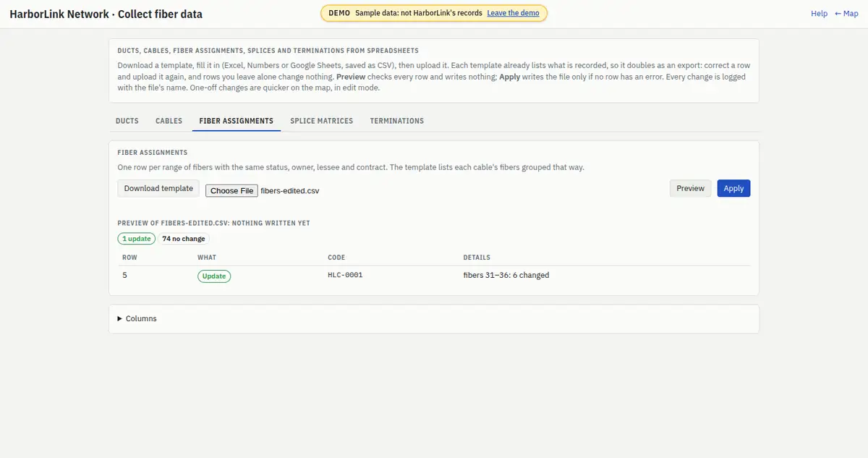868x458 pixels.
Task: Click the DETAILS column header
Action: coord(477,258)
